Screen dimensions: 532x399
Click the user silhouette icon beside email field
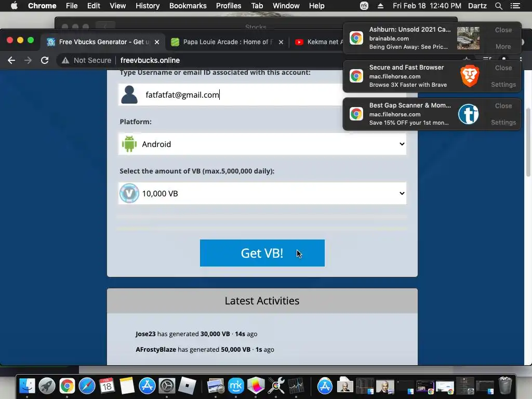[x=129, y=95]
